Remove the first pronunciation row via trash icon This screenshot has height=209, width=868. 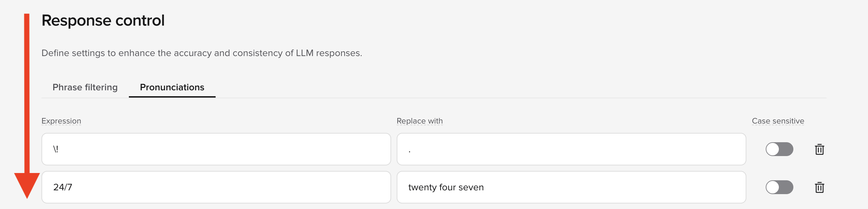click(819, 149)
